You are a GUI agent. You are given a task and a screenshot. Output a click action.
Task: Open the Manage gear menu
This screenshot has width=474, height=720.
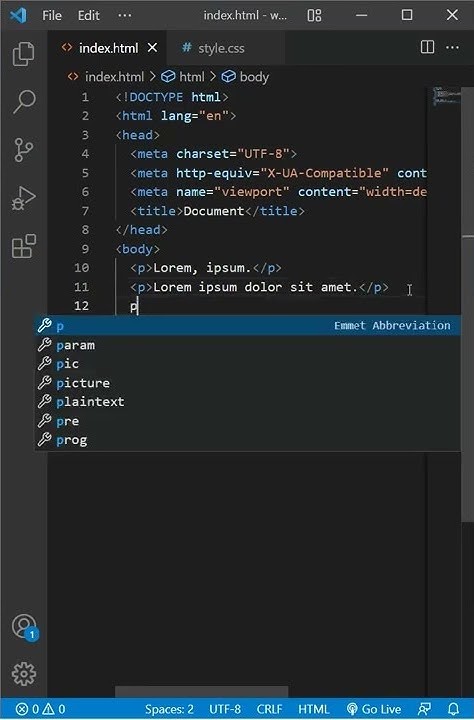click(x=23, y=674)
